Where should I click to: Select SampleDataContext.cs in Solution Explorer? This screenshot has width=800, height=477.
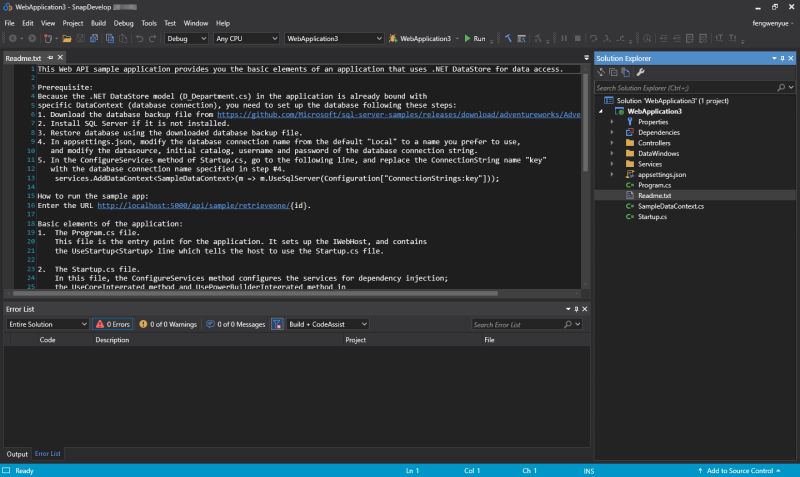670,206
